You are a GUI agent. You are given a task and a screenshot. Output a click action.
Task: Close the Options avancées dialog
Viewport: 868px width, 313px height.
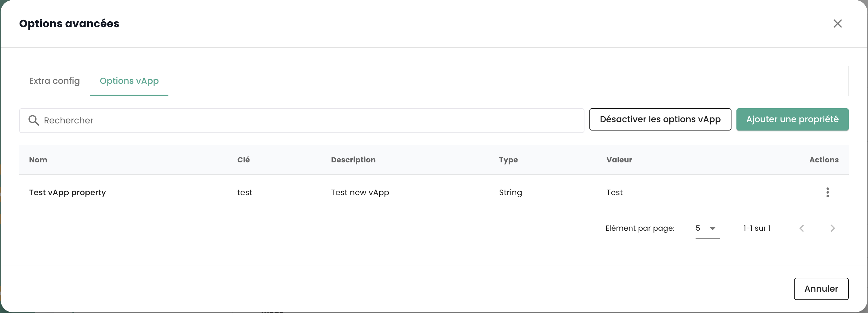(x=837, y=24)
